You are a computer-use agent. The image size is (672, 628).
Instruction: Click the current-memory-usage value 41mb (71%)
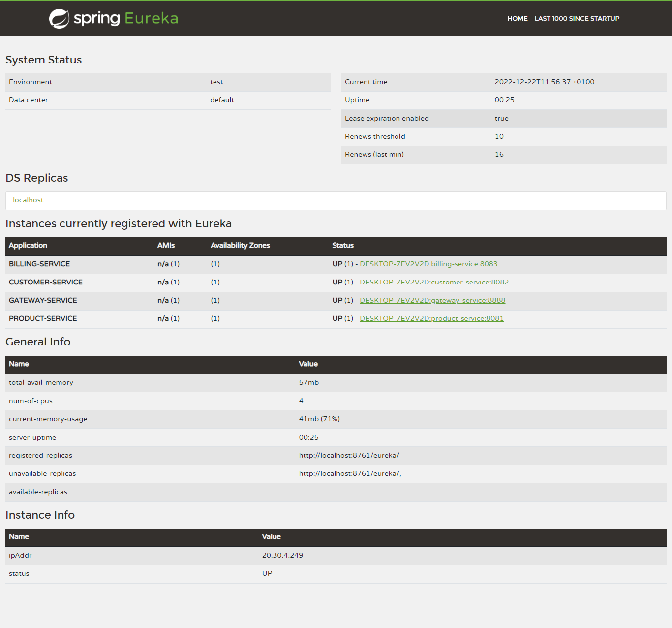coord(319,419)
